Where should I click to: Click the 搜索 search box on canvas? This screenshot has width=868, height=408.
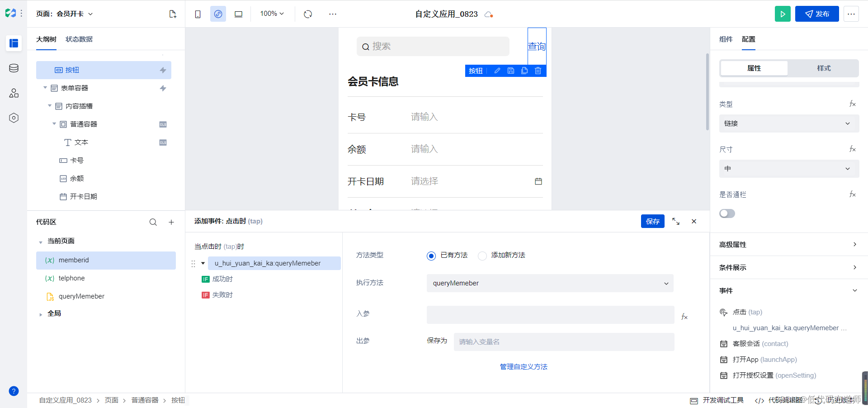pyautogui.click(x=433, y=47)
